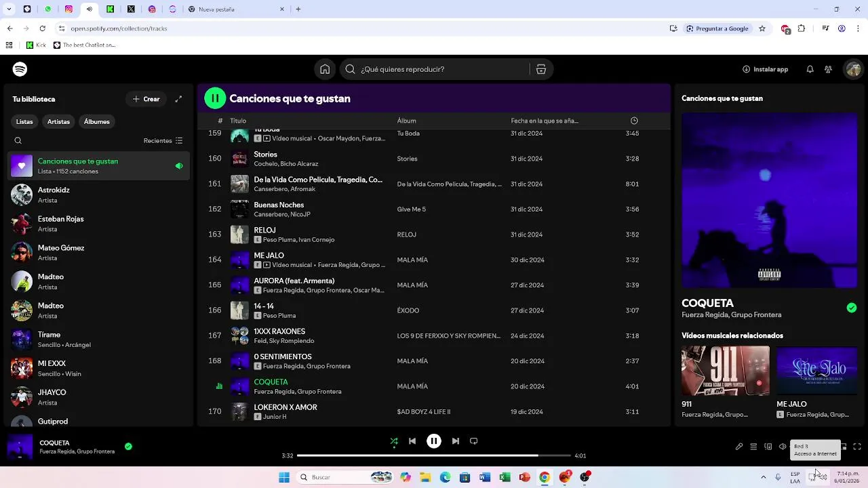Select the track RELOJ by Peso Pluma

pyautogui.click(x=434, y=235)
